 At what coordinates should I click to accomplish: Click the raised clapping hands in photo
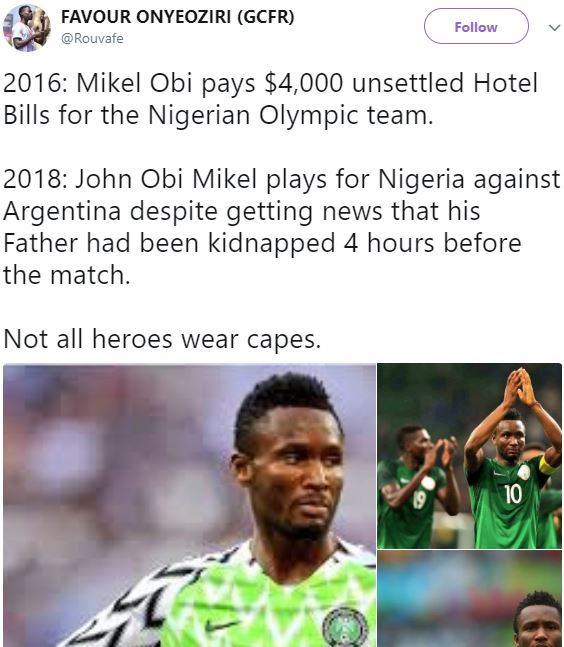[x=520, y=386]
